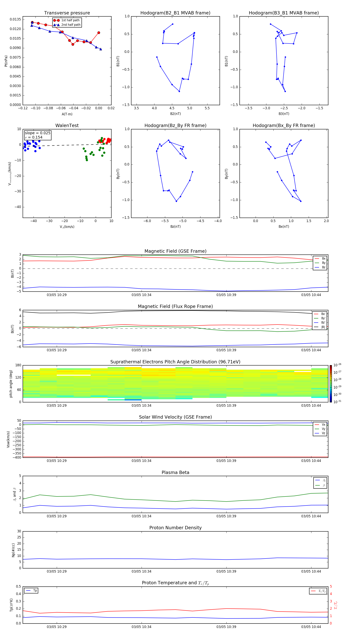
Task: Click the "Vsw(km/s)" y-axis label
Action: (8, 439)
